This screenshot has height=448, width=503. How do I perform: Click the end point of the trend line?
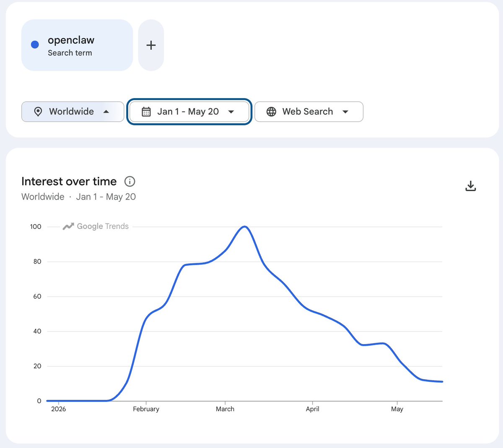pos(442,382)
